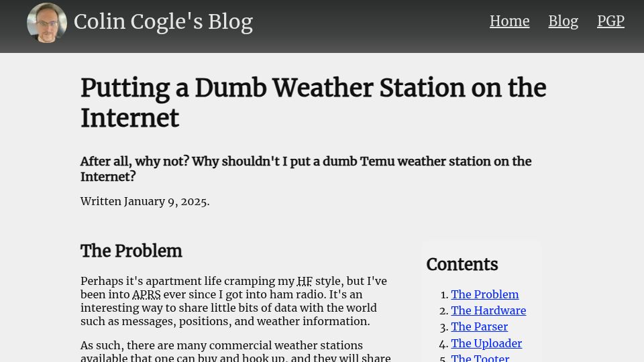The image size is (644, 362).
Task: Click the article title heading
Action: tap(313, 103)
